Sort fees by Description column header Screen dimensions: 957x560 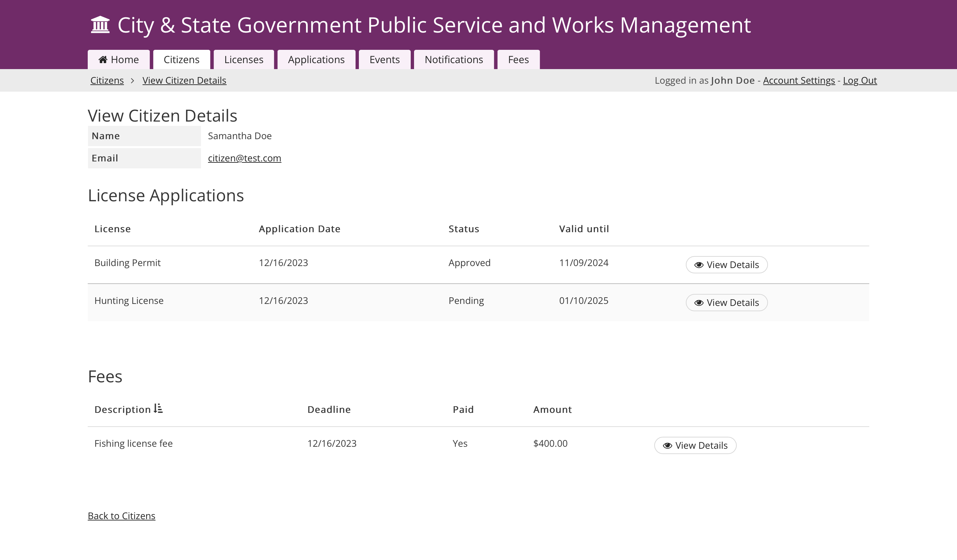tap(123, 410)
